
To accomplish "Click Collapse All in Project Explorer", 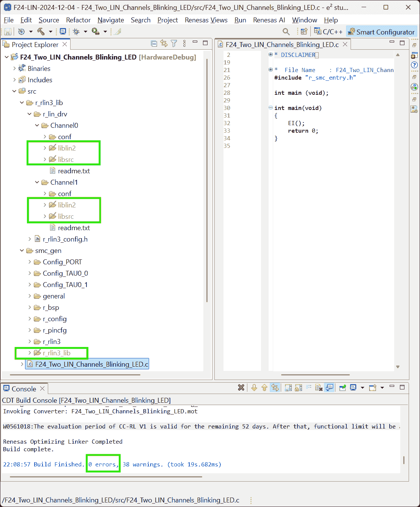I will (154, 44).
